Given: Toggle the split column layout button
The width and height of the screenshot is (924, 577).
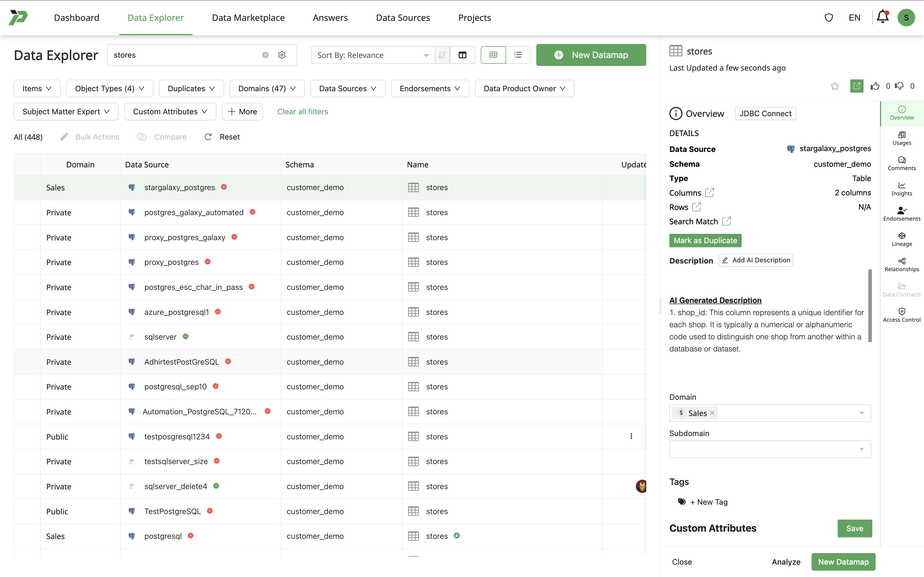Looking at the screenshot, I should (462, 55).
